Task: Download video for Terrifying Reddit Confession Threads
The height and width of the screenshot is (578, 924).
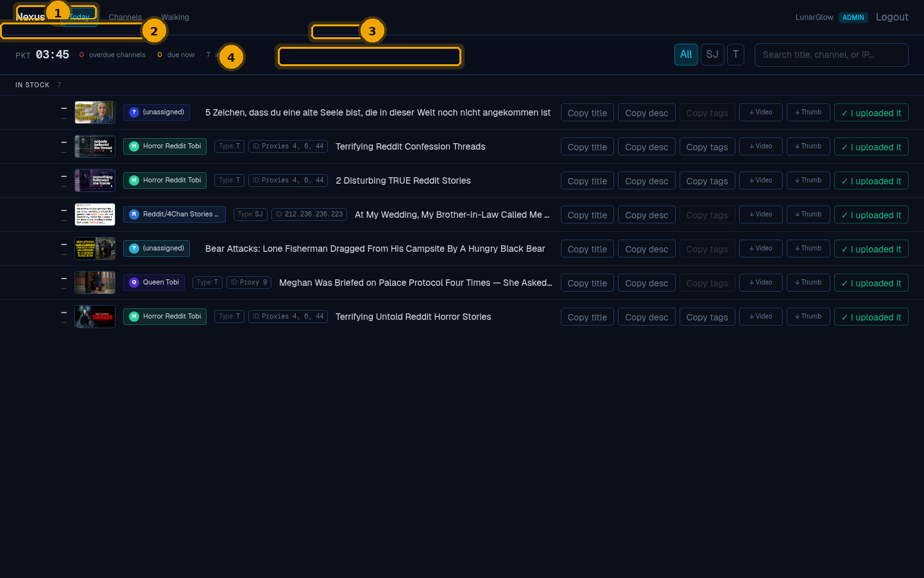Action: click(x=761, y=146)
